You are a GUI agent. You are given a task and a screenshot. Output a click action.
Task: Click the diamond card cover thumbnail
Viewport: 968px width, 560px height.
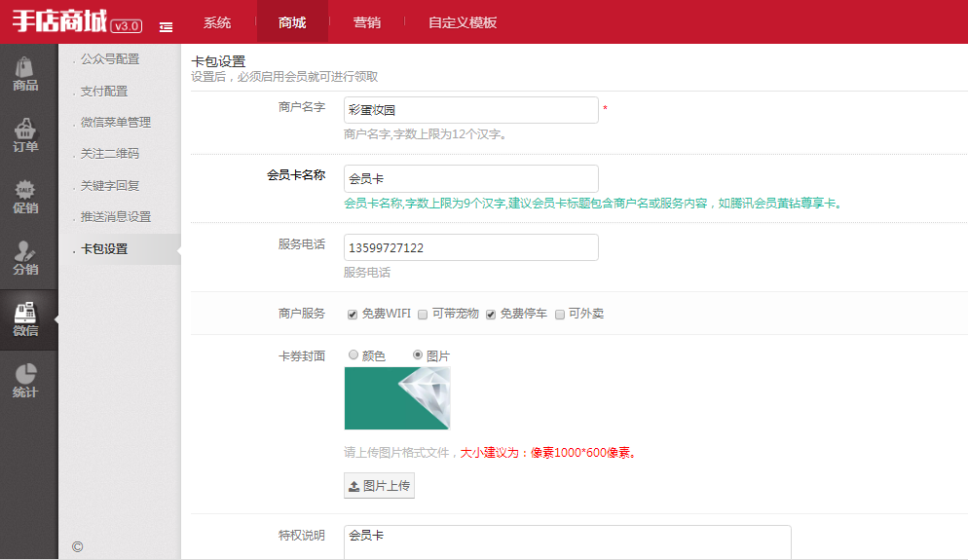point(397,398)
